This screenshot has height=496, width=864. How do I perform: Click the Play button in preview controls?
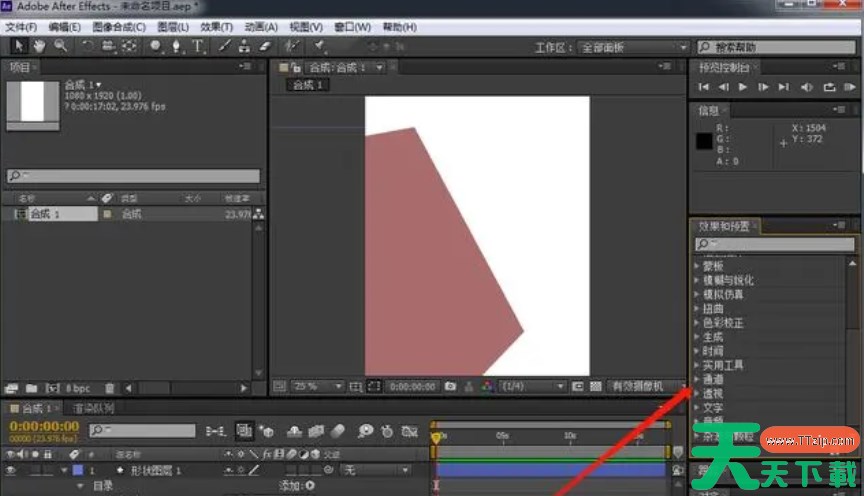743,88
